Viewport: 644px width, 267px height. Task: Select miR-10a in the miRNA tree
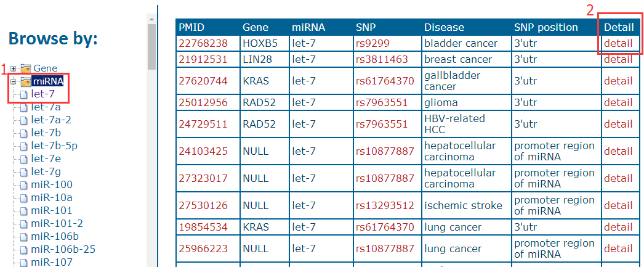[51, 197]
